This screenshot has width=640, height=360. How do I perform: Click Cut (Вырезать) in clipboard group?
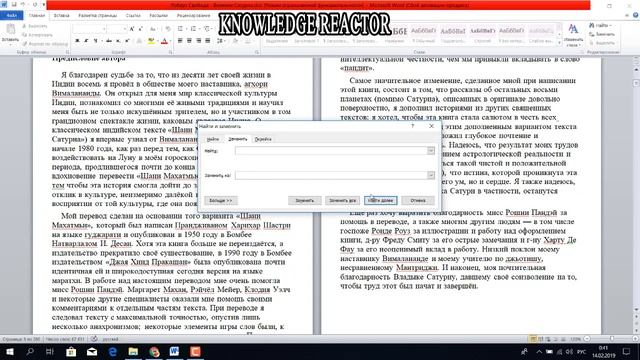click(34, 26)
